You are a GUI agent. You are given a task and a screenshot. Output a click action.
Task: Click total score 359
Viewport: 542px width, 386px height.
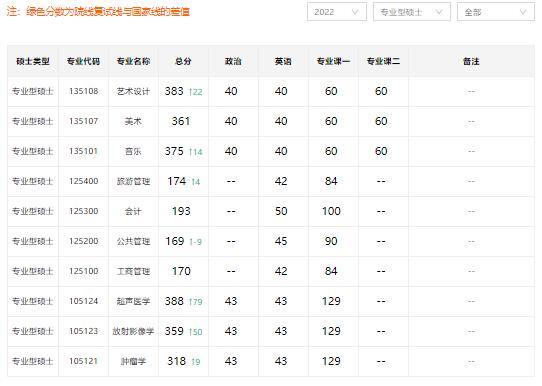[174, 331]
